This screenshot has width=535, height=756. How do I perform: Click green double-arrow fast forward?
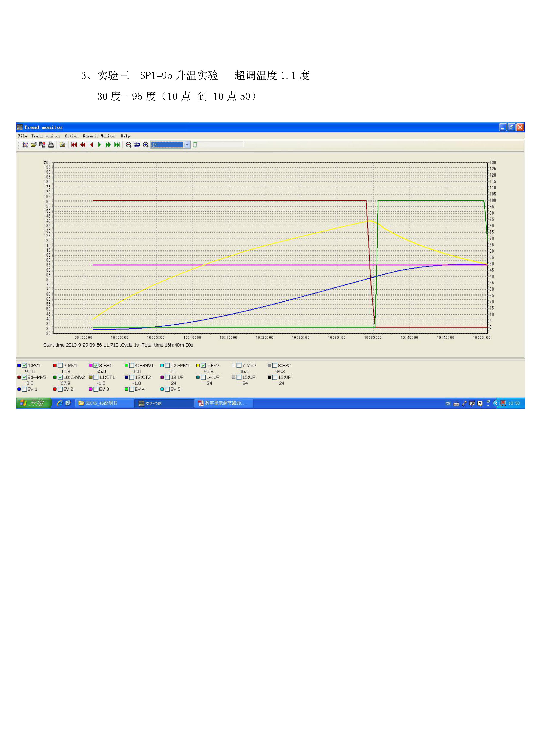point(108,145)
